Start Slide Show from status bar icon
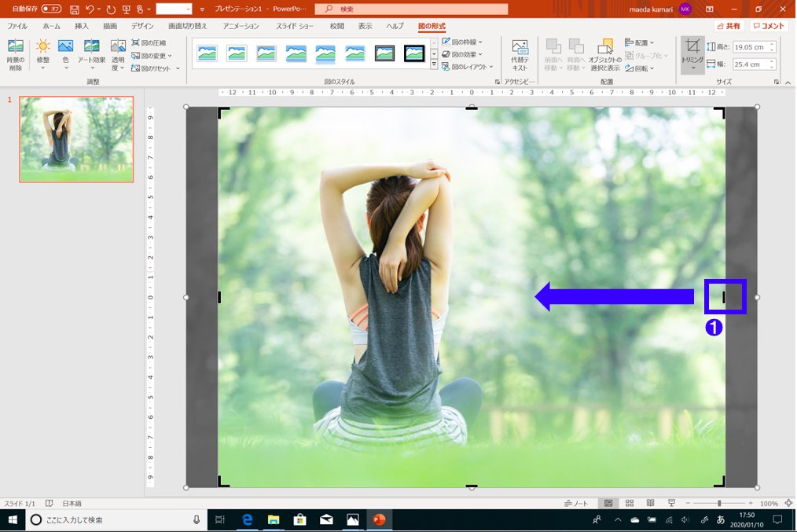The width and height of the screenshot is (797, 532). coord(671,503)
